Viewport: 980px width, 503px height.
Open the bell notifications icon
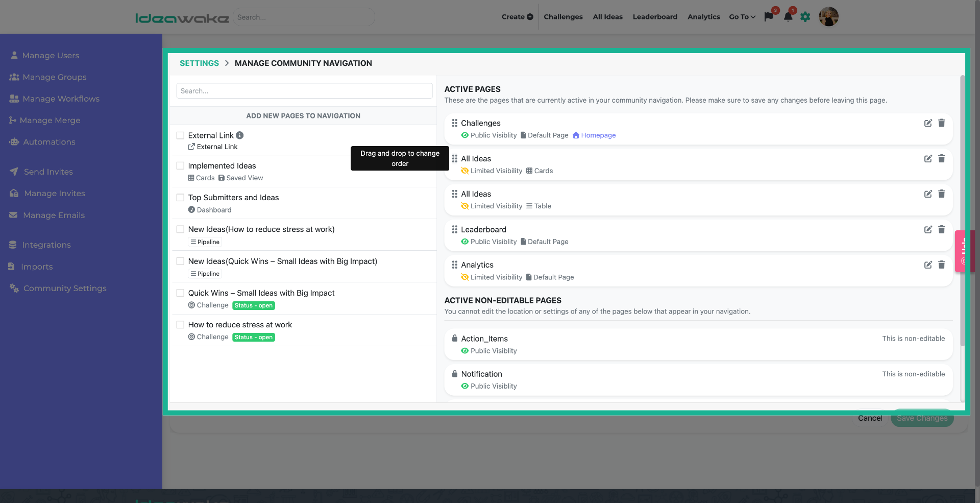click(788, 17)
